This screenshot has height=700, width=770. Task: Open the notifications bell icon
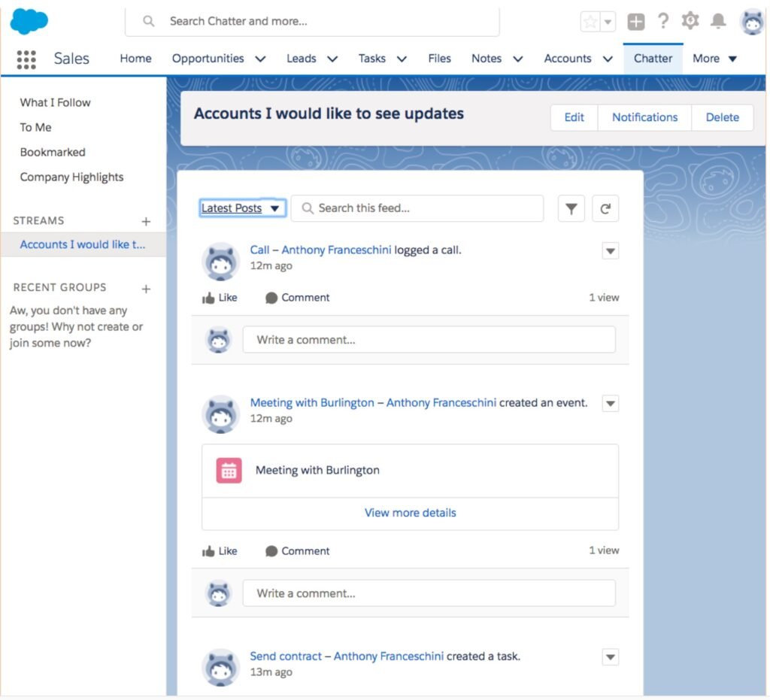(x=718, y=21)
